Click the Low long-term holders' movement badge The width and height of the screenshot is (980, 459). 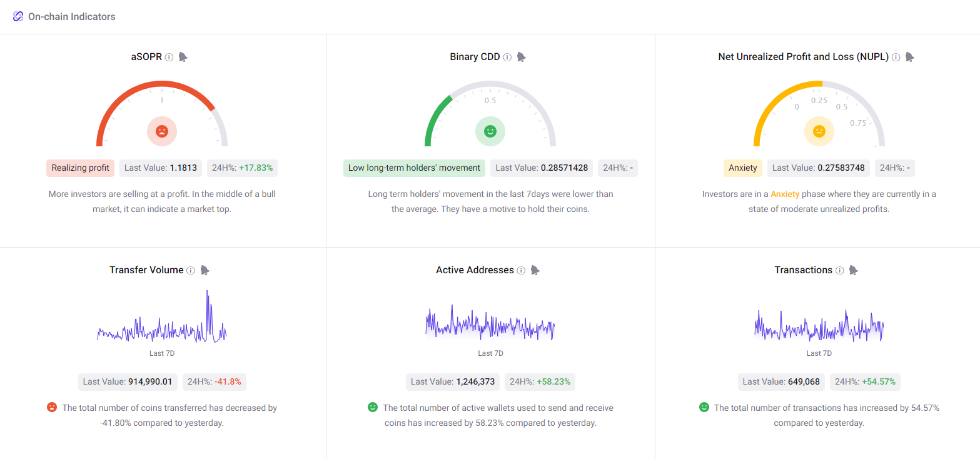[x=414, y=168]
